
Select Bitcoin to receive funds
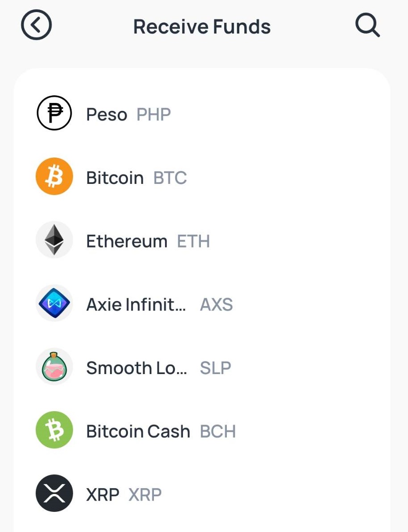pos(202,176)
